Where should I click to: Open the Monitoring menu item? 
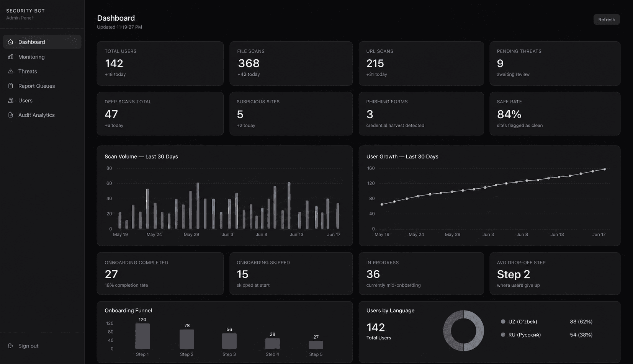click(42, 57)
